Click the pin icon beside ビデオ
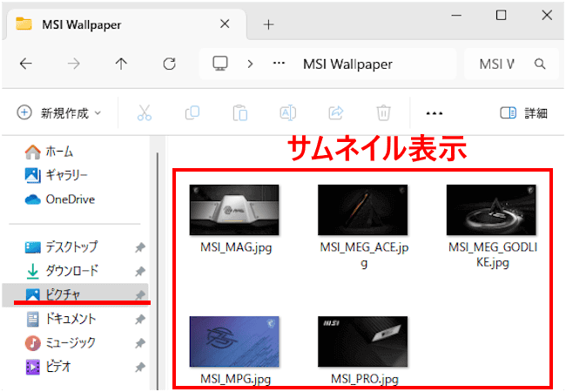566x392 pixels. pyautogui.click(x=140, y=367)
